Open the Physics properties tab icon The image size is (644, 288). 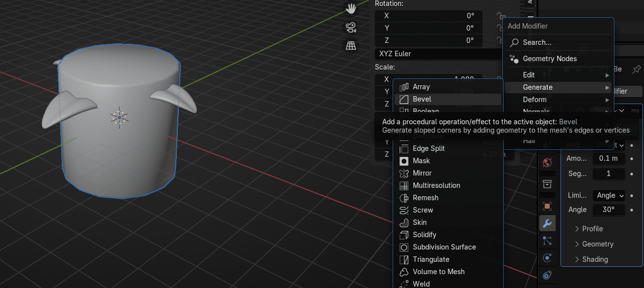click(547, 258)
